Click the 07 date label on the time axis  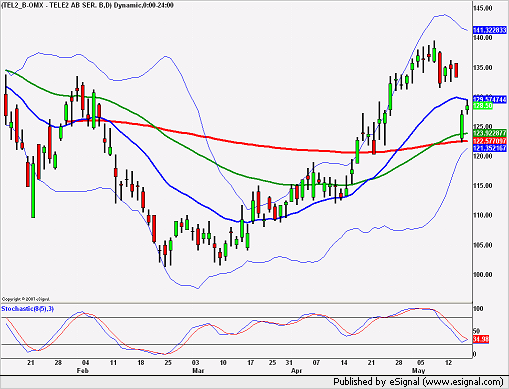pyautogui.click(x=316, y=363)
